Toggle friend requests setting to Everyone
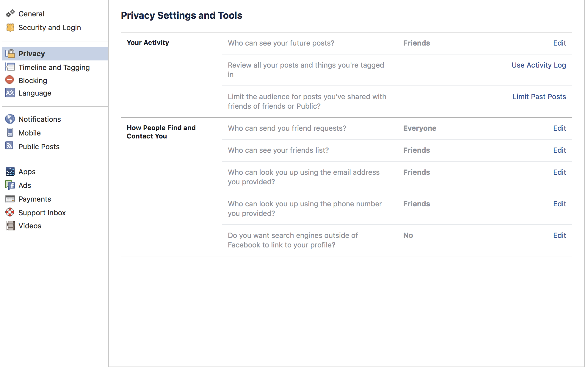This screenshot has height=371, width=588. click(559, 128)
